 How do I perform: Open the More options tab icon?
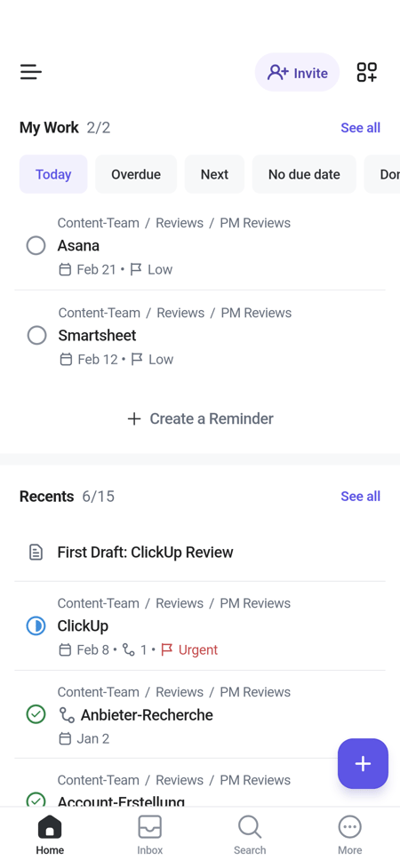[x=349, y=827]
